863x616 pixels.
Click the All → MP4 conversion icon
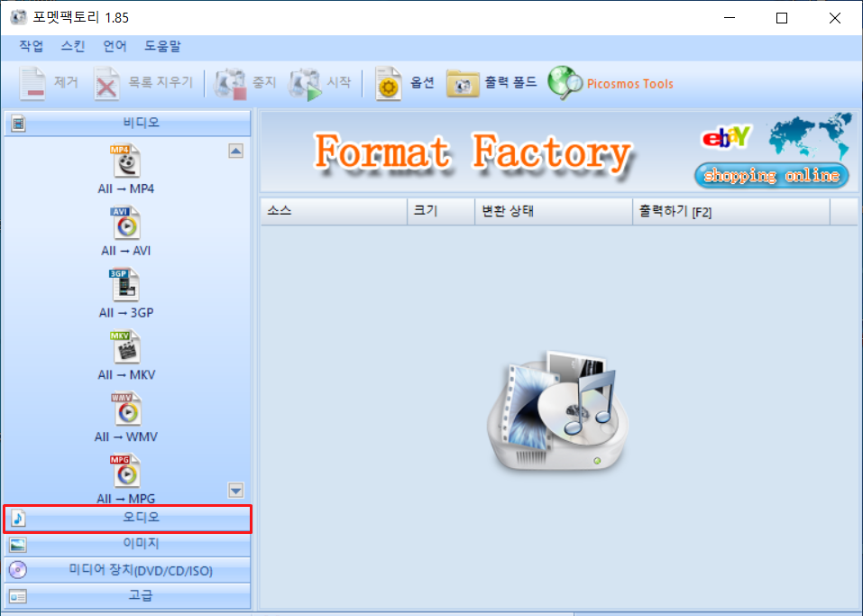pyautogui.click(x=126, y=161)
